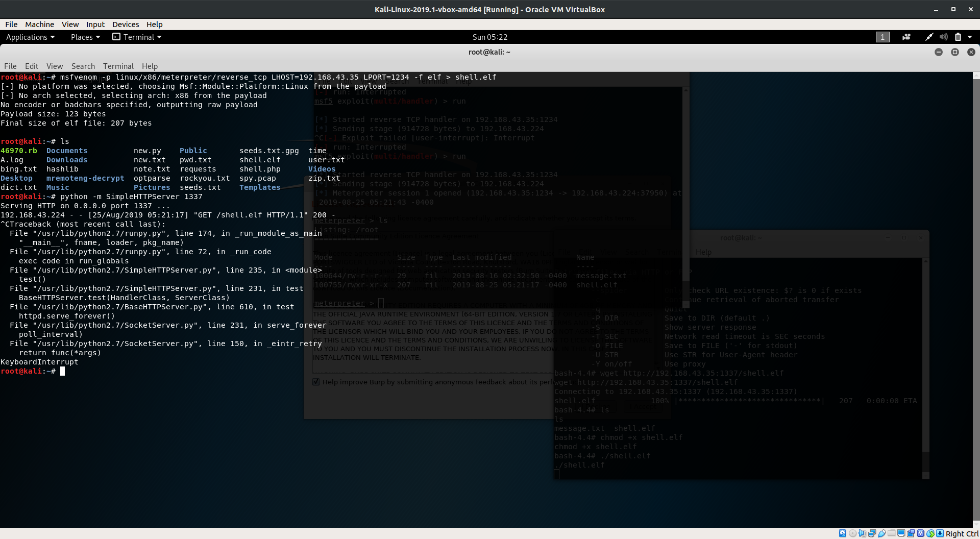Click the mouse integration status icon

[x=930, y=533]
